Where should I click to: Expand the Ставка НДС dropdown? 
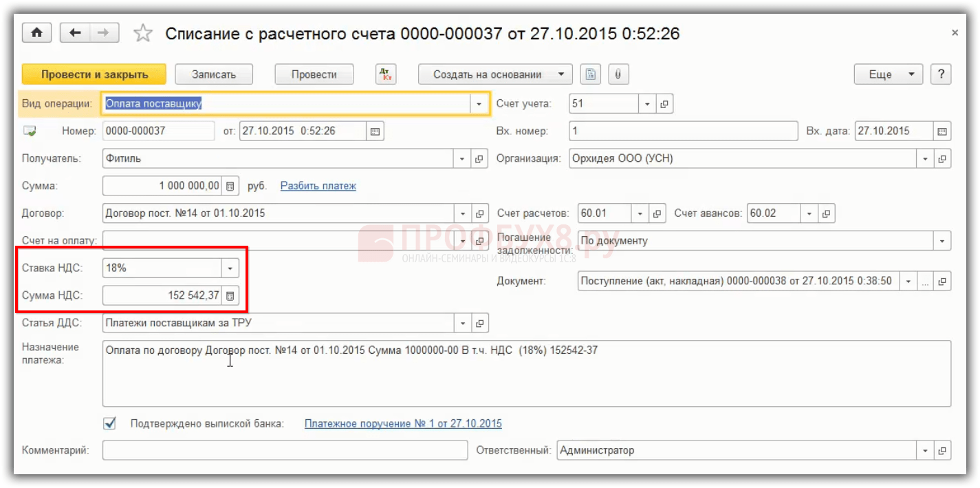tap(230, 268)
